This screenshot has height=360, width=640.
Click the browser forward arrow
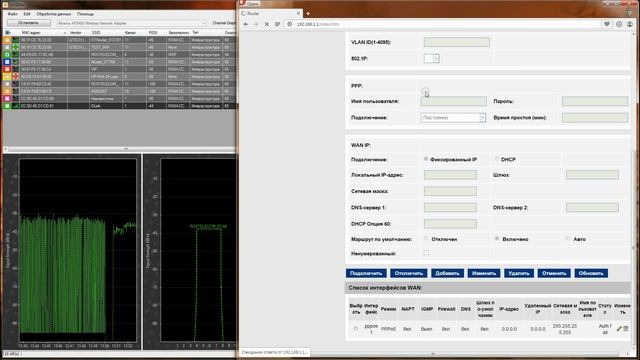tap(256, 24)
